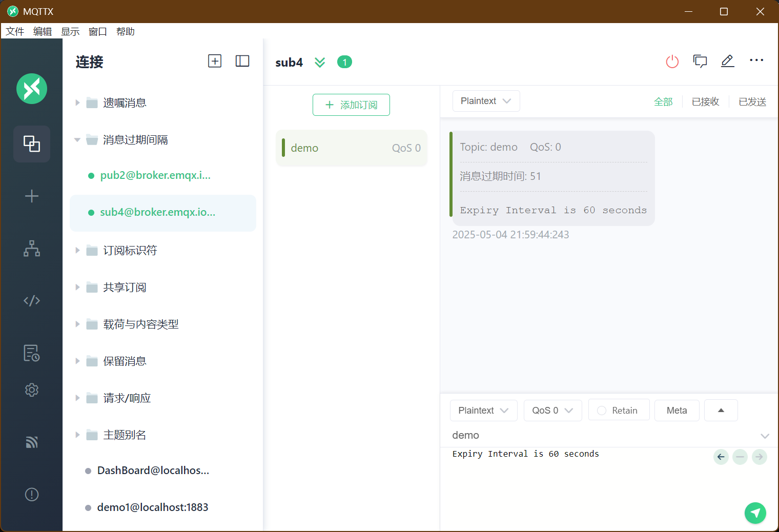Toggle the connection list layout icon
The image size is (779, 532).
(x=242, y=61)
